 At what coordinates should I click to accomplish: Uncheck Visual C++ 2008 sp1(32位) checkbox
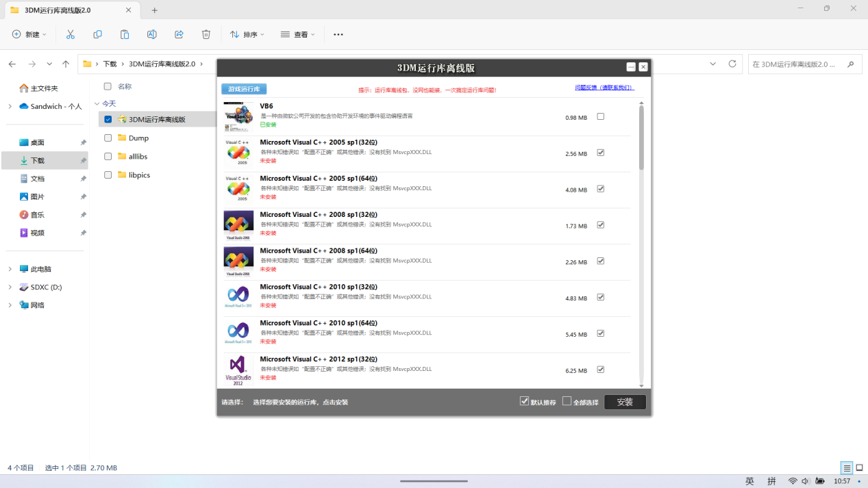click(601, 224)
